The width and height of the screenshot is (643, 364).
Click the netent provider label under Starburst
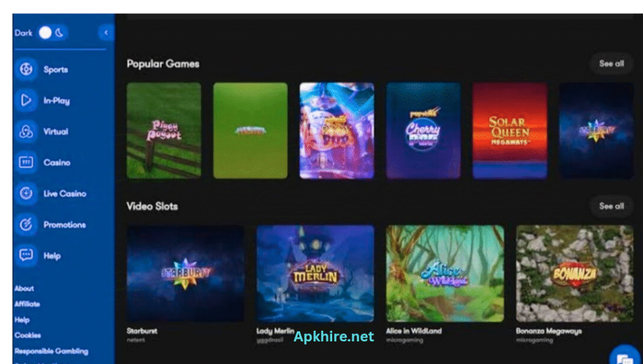click(136, 340)
